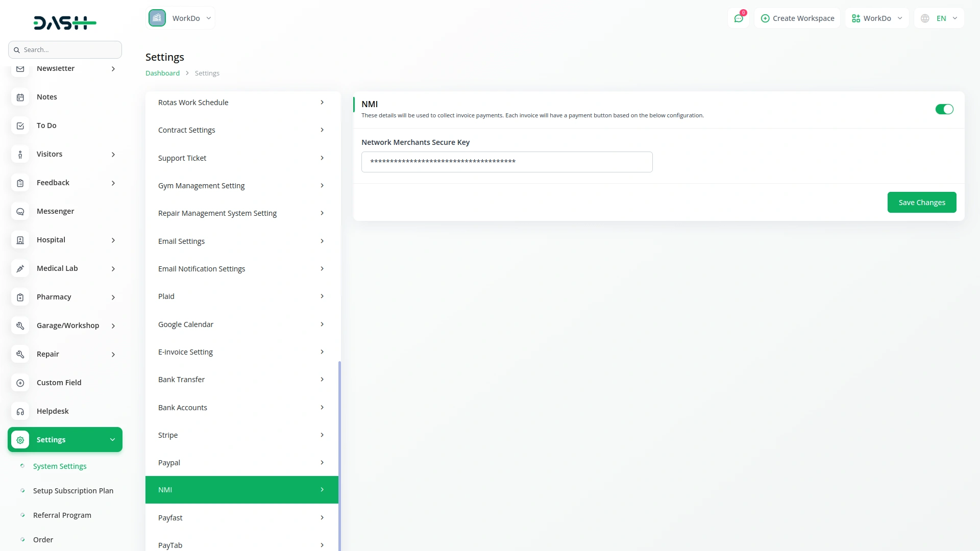
Task: Click the Medical Lab syringe icon
Action: coord(20,268)
